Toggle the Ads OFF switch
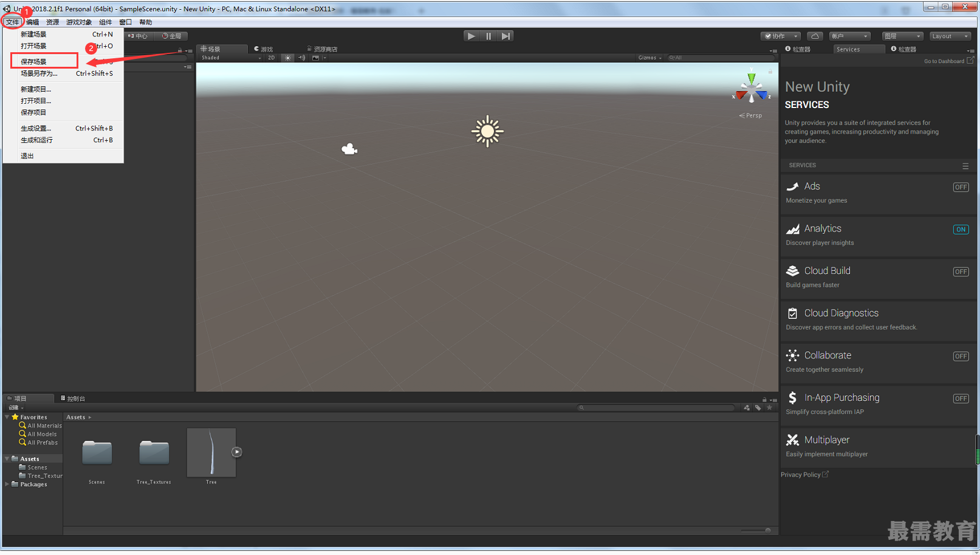The width and height of the screenshot is (980, 555). tap(961, 187)
